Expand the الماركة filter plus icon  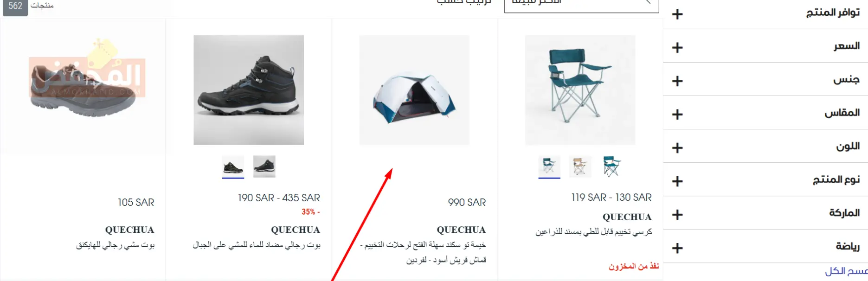coord(677,215)
